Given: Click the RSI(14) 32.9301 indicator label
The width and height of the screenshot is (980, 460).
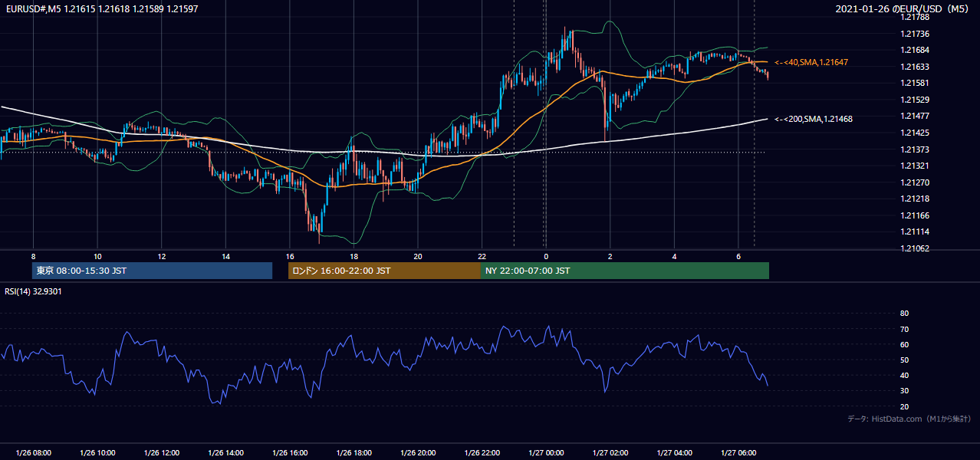Looking at the screenshot, I should [x=33, y=291].
